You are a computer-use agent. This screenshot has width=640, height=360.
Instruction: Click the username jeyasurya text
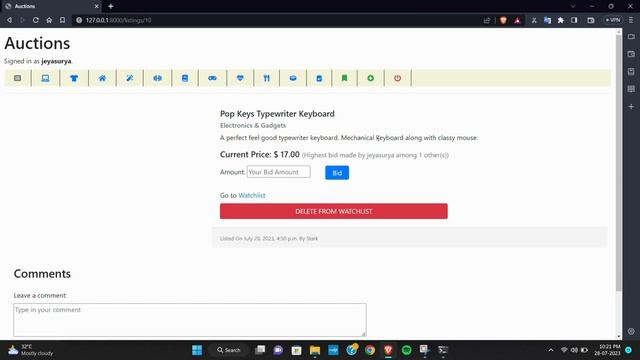56,61
